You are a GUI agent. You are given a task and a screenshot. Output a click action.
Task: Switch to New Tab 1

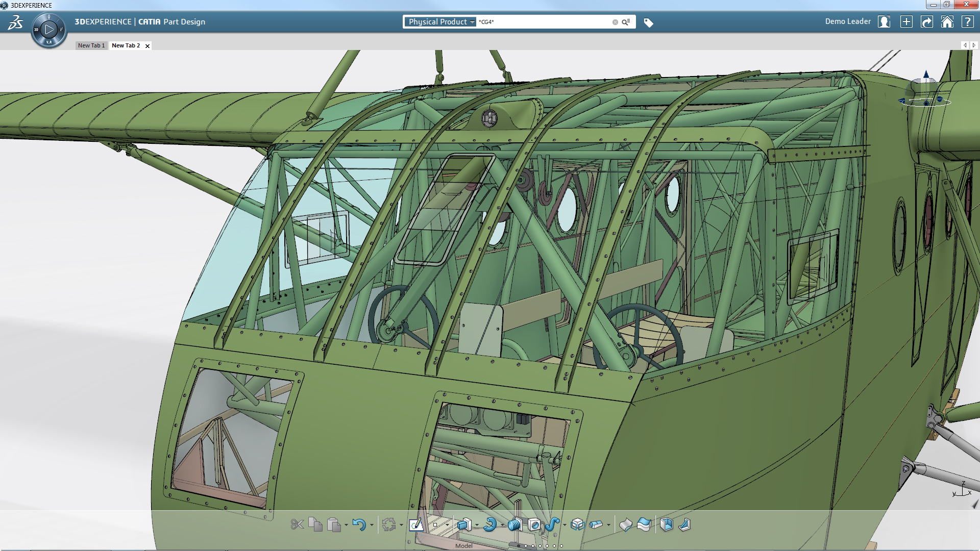tap(91, 45)
